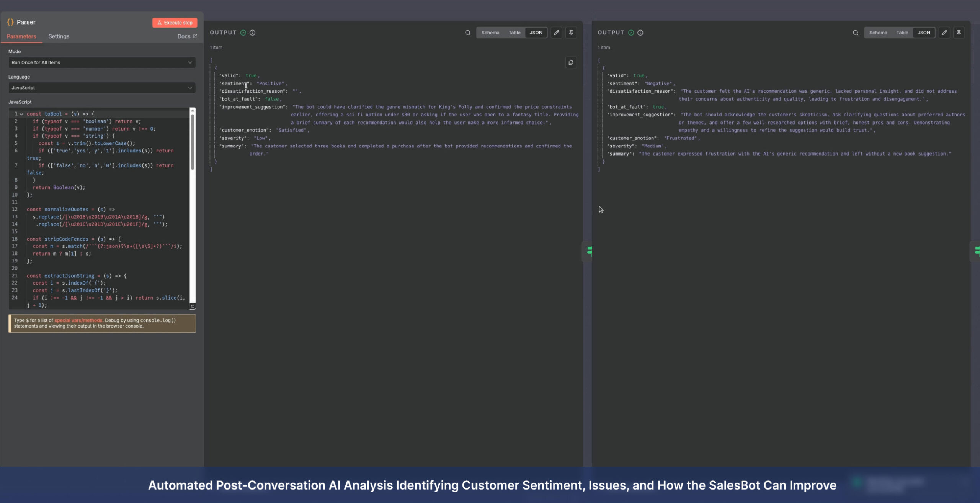The width and height of the screenshot is (980, 503).
Task: Pin the left output panel data
Action: pos(571,33)
